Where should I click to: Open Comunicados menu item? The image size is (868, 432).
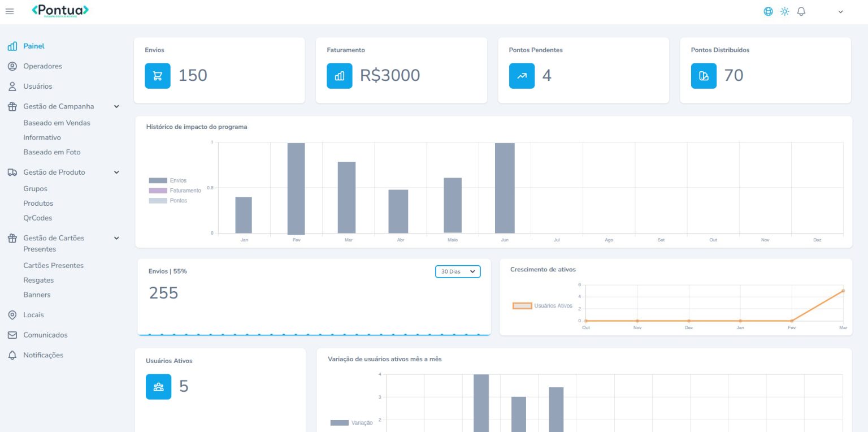coord(45,335)
